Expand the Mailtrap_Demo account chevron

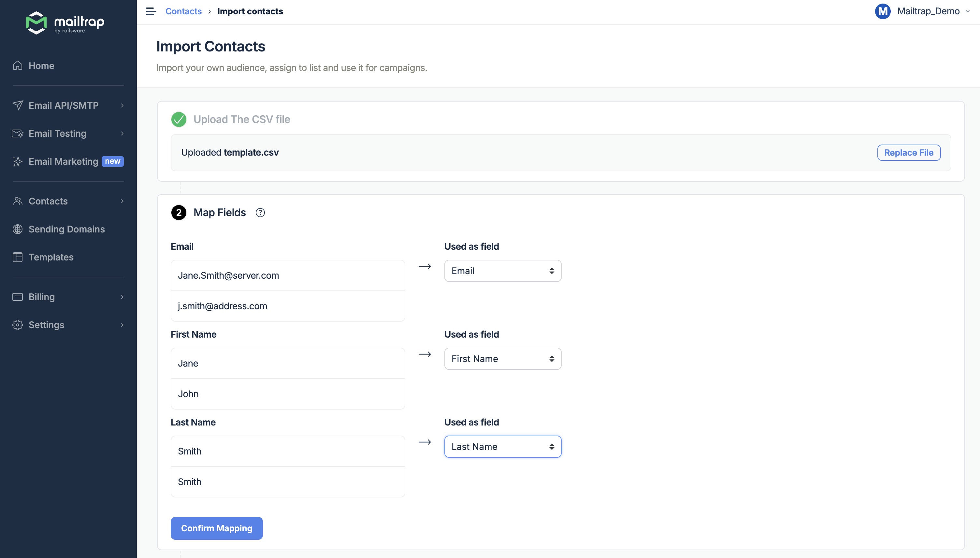point(969,11)
